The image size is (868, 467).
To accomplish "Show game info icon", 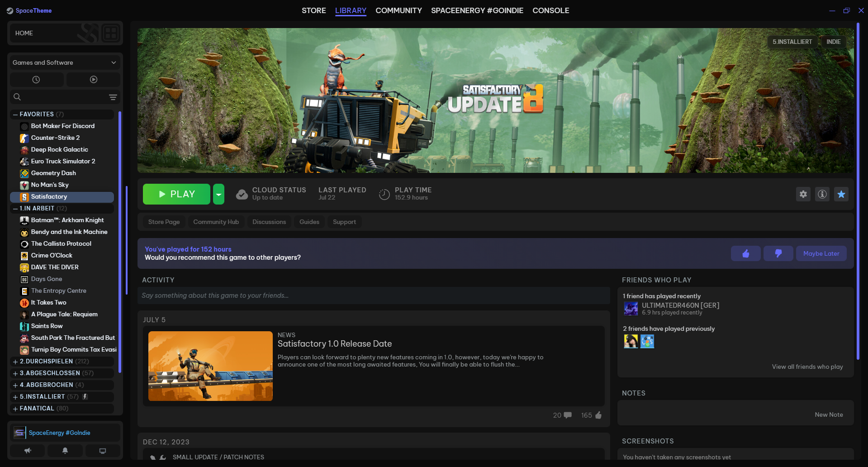I will [x=822, y=194].
